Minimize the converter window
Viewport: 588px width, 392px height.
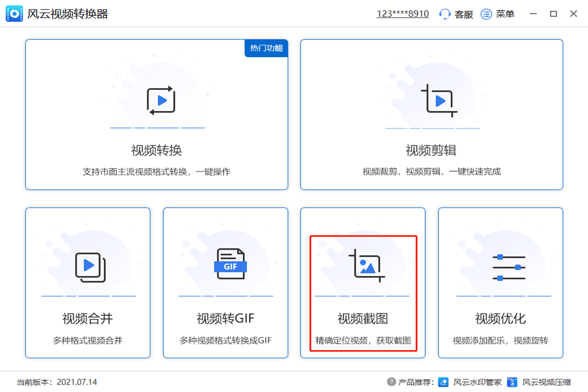point(533,14)
